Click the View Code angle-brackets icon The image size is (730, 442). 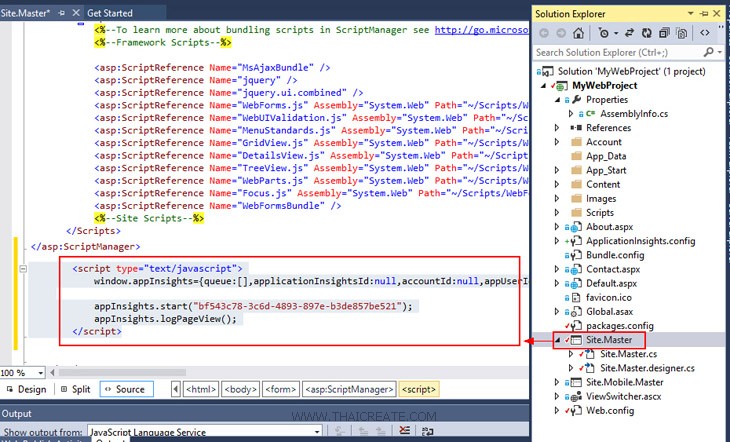(x=705, y=33)
